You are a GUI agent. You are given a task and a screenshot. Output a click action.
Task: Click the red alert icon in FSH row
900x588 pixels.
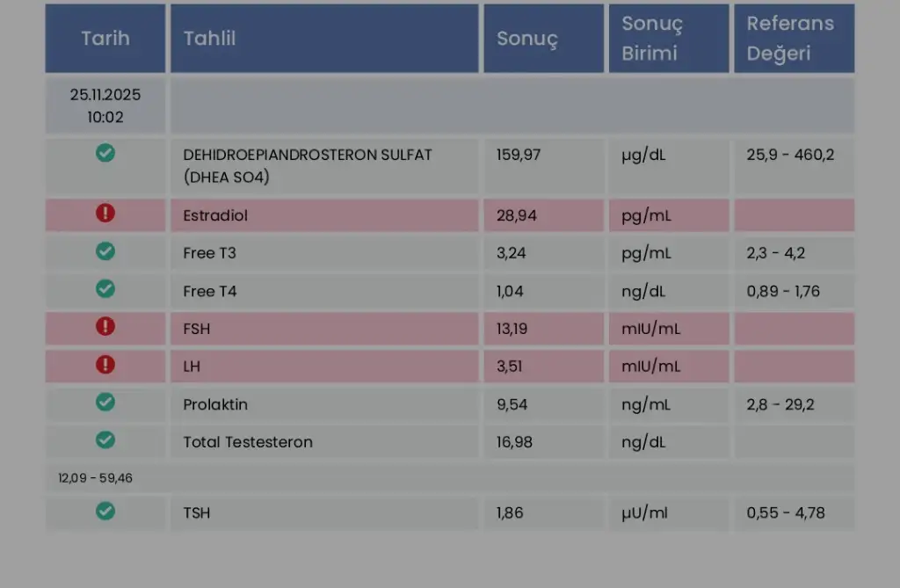(105, 327)
